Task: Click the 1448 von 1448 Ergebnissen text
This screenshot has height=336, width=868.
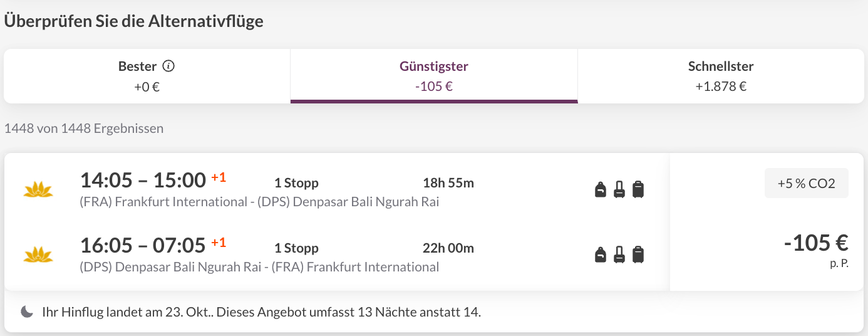Action: 84,129
